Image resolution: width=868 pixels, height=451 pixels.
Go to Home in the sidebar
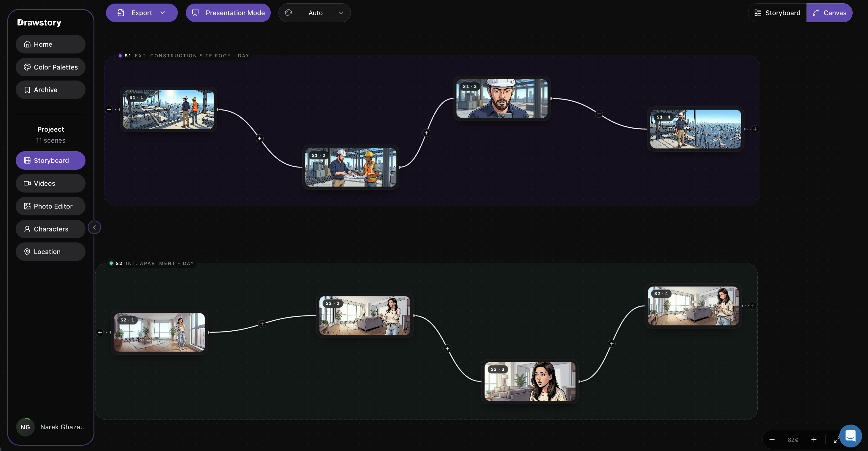click(50, 44)
